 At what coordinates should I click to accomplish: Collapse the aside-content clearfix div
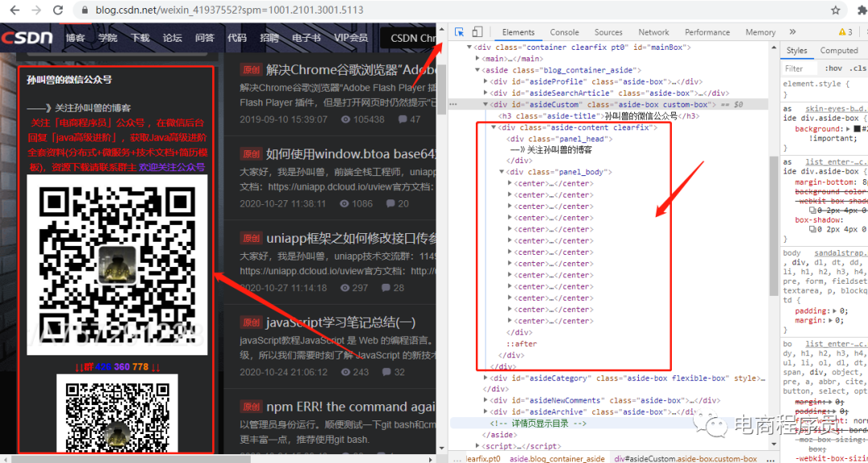coord(493,127)
